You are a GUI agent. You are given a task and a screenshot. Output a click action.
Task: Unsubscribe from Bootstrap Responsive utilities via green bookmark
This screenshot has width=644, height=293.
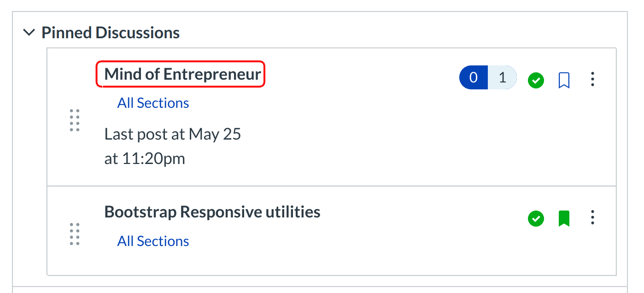click(564, 218)
